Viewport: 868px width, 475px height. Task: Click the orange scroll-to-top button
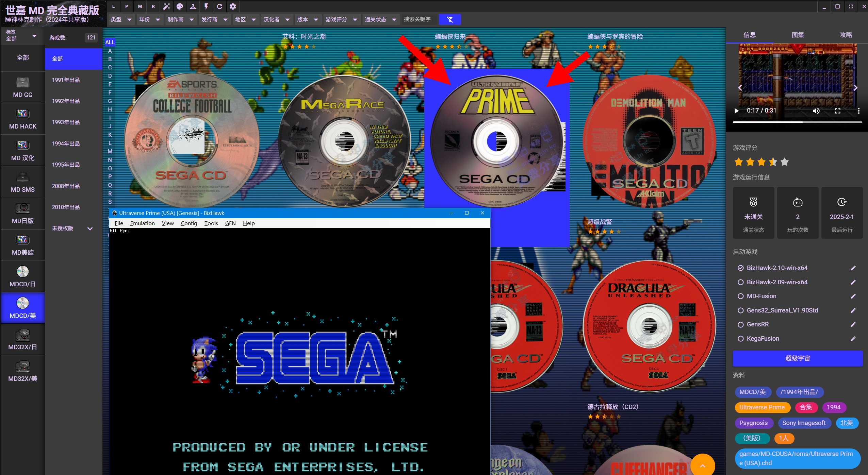pyautogui.click(x=703, y=465)
